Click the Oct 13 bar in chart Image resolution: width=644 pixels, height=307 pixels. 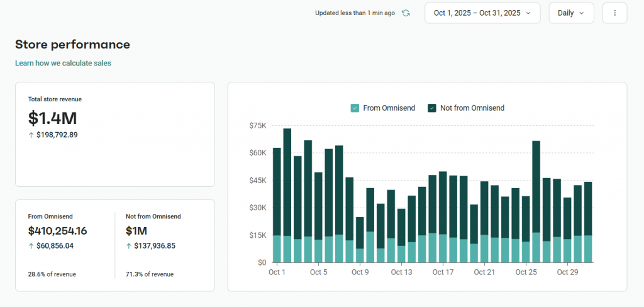click(401, 235)
